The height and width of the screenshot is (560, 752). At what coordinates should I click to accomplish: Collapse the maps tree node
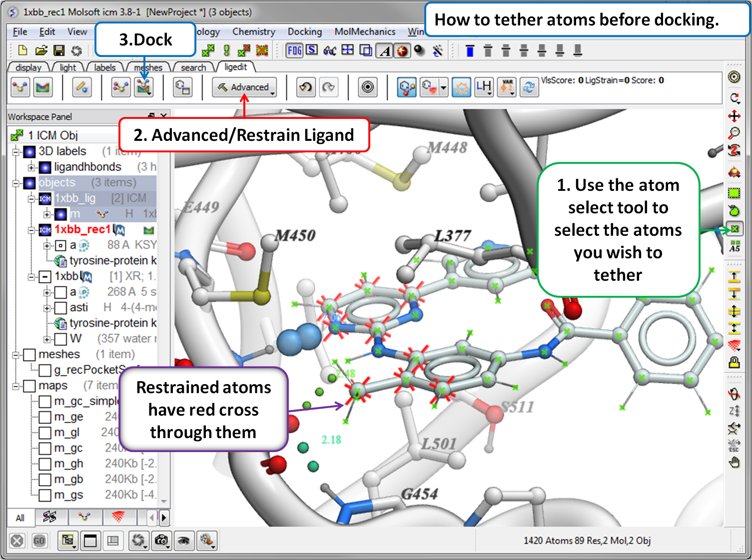point(16,386)
